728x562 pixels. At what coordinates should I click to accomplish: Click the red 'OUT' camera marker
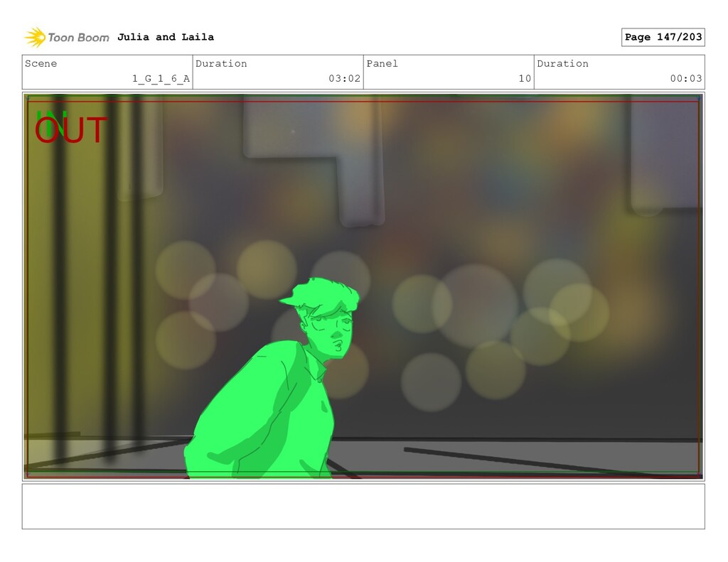71,130
